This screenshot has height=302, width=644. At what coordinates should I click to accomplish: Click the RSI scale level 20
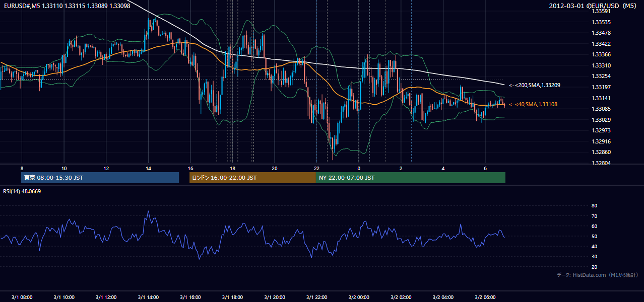coord(595,267)
